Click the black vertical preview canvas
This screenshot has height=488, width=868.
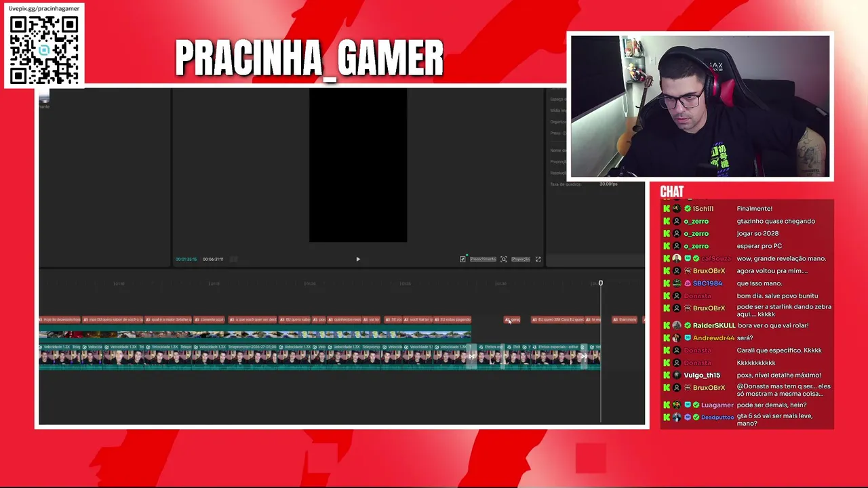(358, 165)
